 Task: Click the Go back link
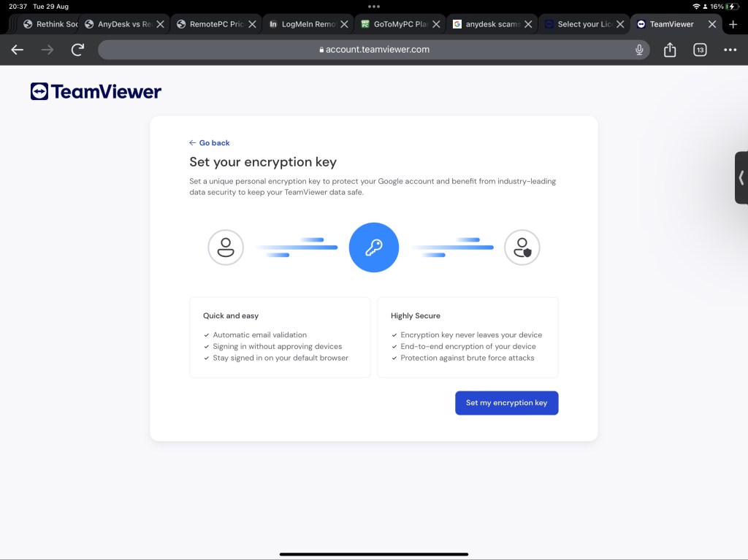click(210, 142)
